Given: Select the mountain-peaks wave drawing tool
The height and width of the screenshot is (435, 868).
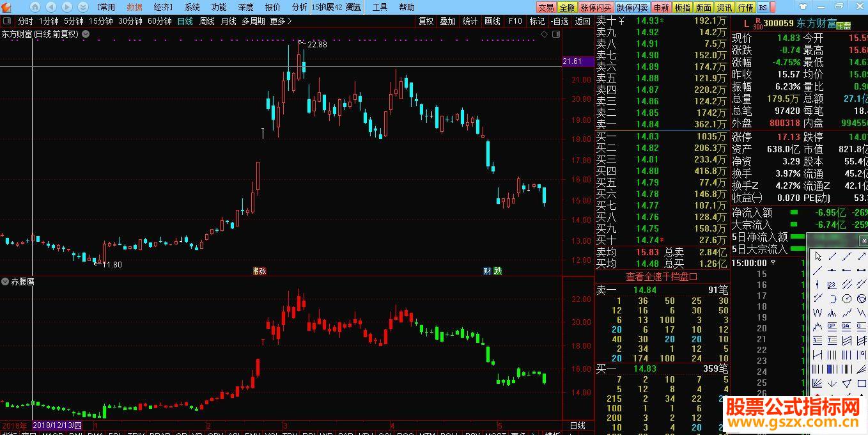Looking at the screenshot, I should [x=832, y=313].
